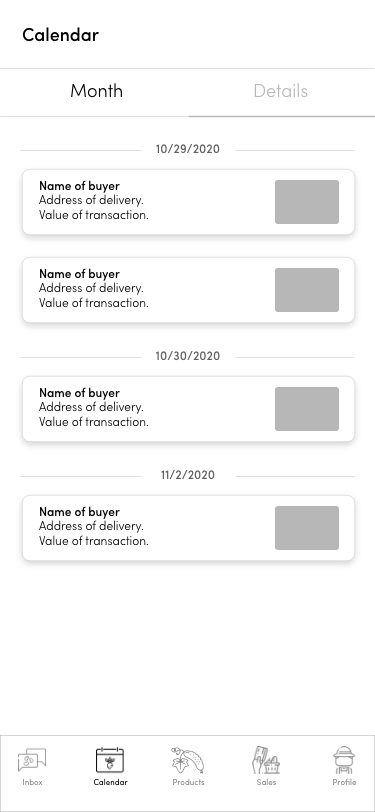Click the Profile label in bottom bar

click(x=344, y=782)
